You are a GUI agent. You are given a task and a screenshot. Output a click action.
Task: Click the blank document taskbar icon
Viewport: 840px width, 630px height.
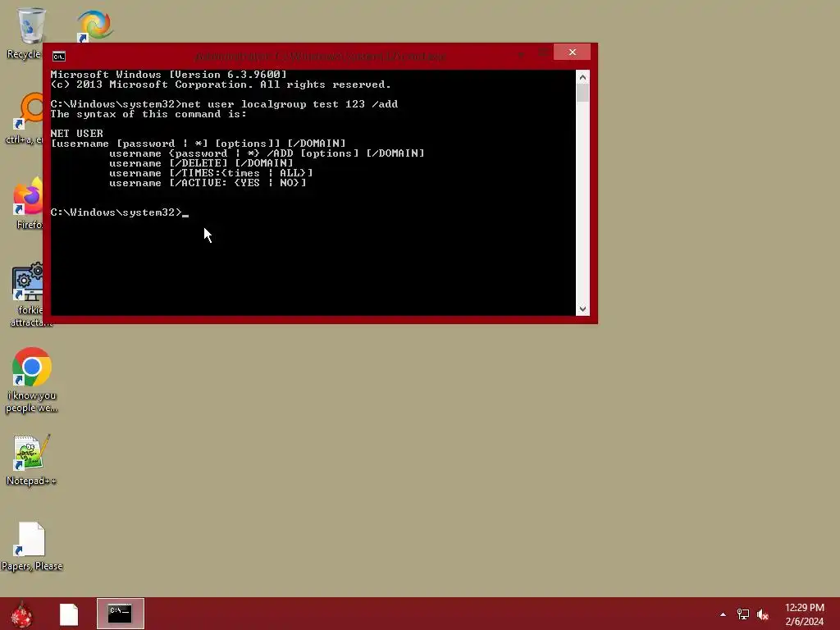69,614
